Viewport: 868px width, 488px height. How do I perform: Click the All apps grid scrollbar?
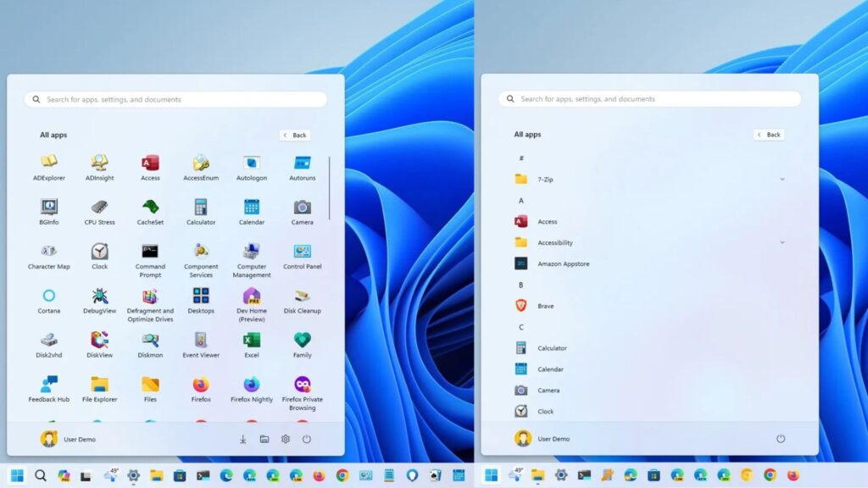pos(330,188)
